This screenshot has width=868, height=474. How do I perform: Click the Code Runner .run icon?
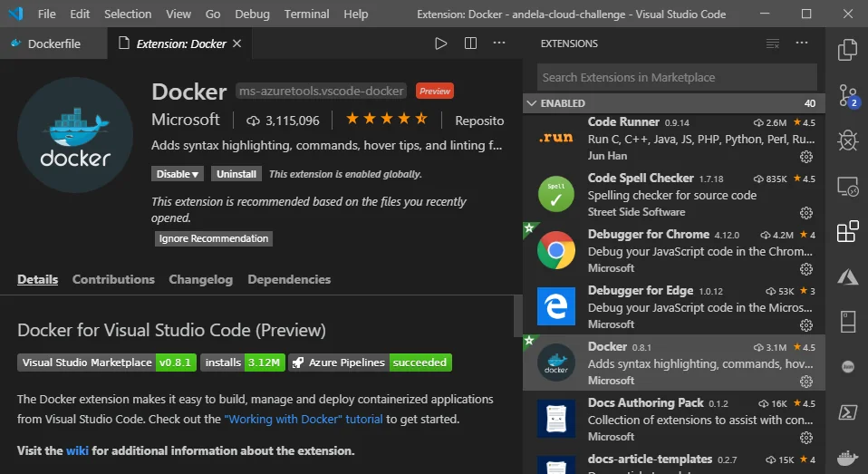(555, 138)
